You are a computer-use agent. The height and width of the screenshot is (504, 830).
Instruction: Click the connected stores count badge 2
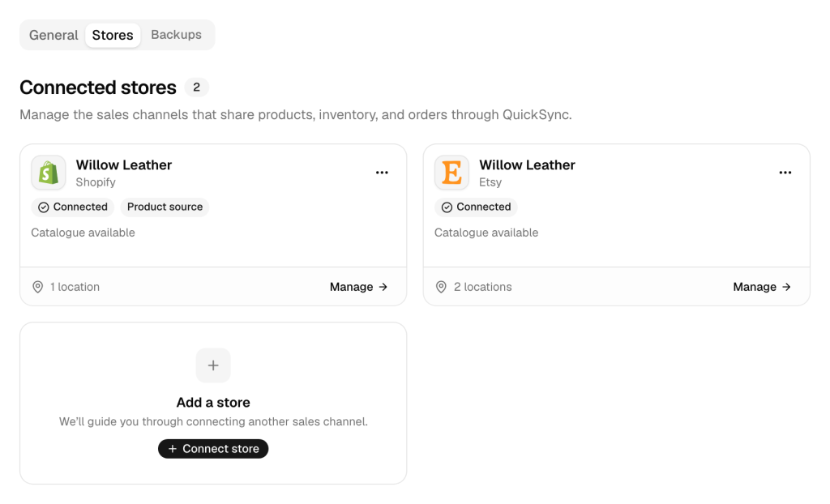196,88
